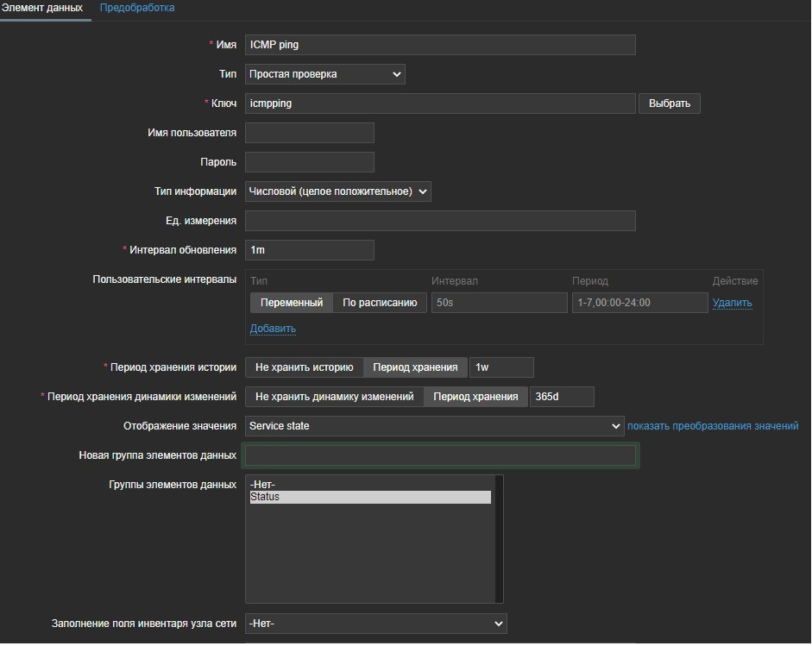812x646 pixels.
Task: Choose Не хранить динамику изменений option
Action: [335, 397]
